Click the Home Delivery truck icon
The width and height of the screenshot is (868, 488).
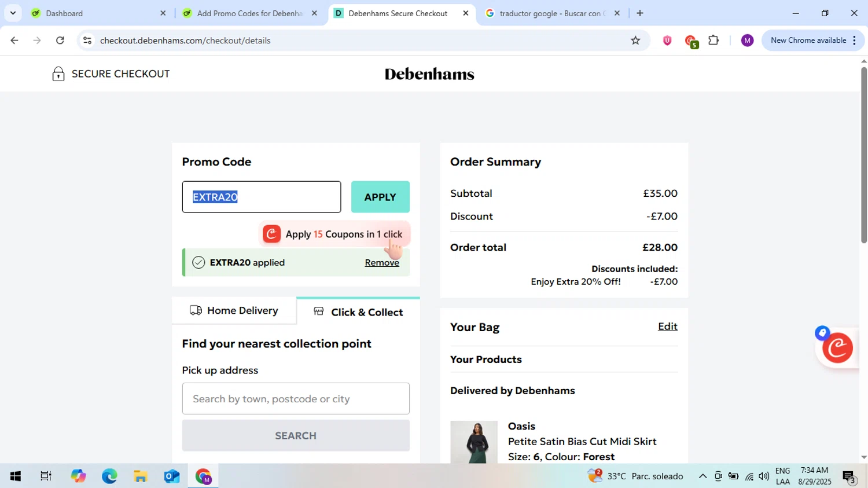click(196, 311)
